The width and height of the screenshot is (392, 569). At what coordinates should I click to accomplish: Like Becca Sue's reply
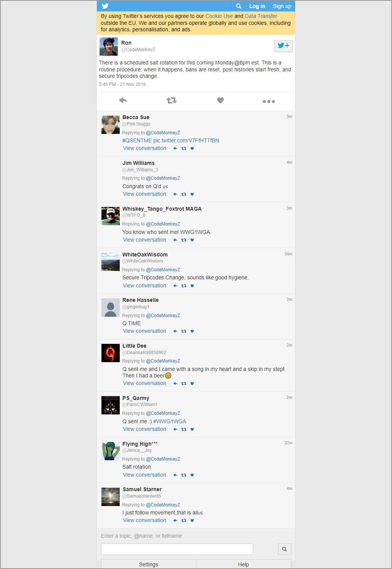point(192,148)
